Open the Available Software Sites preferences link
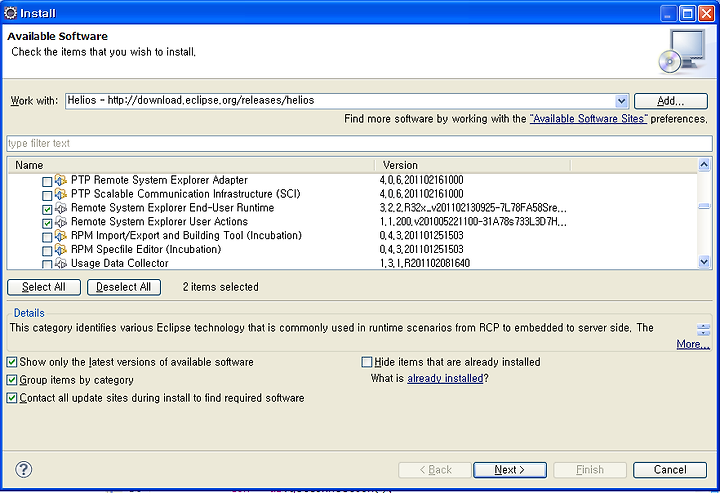720x493 pixels. click(x=588, y=119)
